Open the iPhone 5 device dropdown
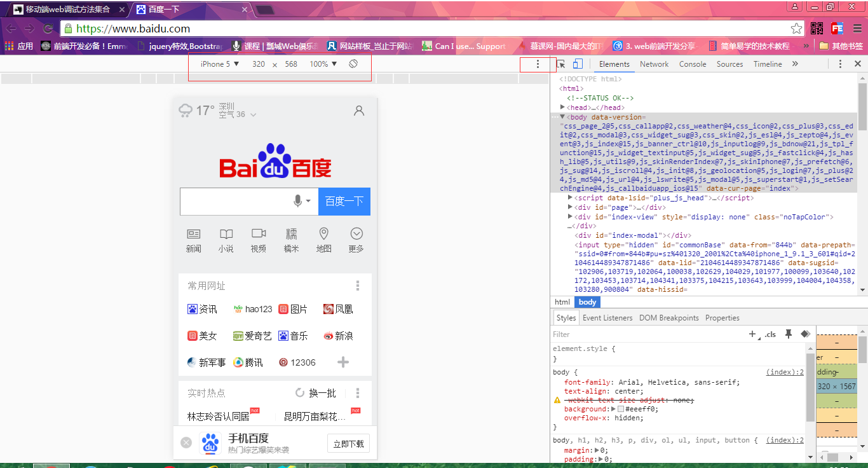This screenshot has height=468, width=868. (x=220, y=64)
